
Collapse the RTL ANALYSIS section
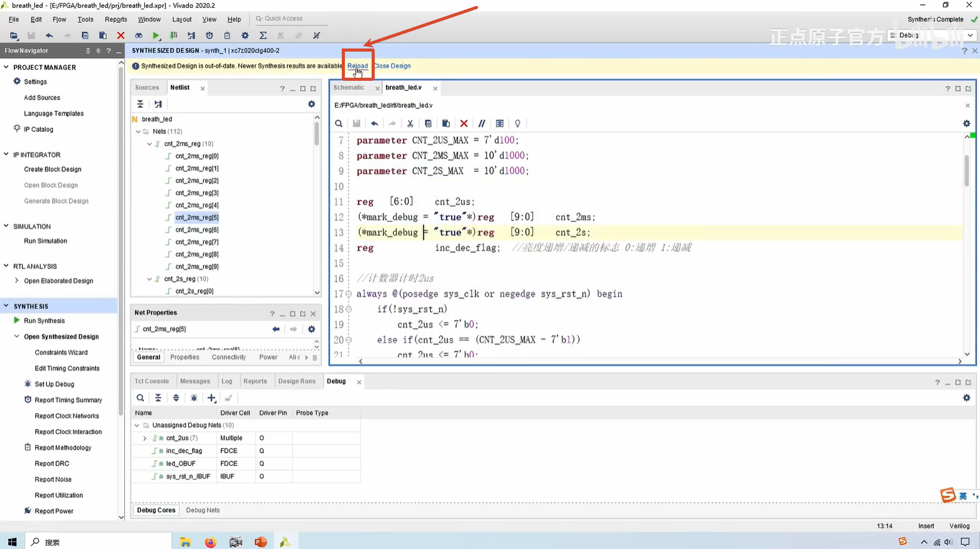pos(6,265)
